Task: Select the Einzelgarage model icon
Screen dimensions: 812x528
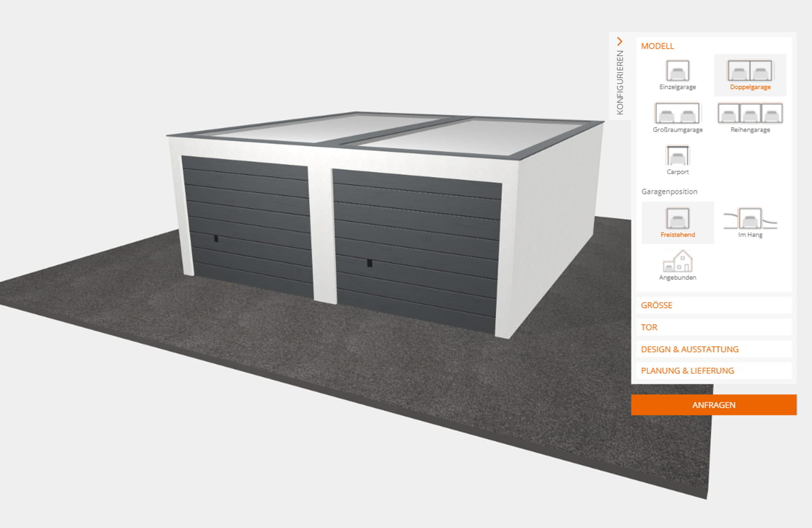Action: tap(678, 71)
